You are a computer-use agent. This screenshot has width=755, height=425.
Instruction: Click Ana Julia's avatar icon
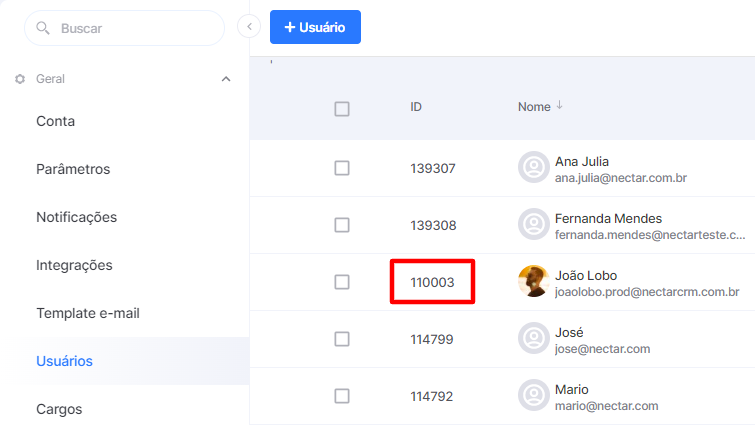click(x=533, y=167)
